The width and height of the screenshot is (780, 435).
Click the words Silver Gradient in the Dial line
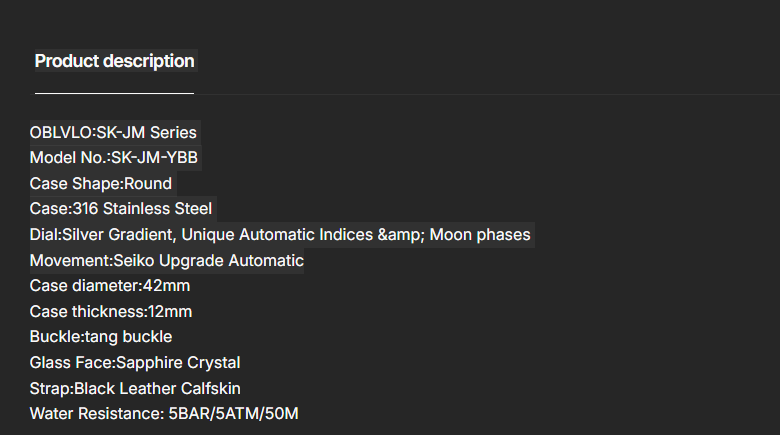point(115,235)
